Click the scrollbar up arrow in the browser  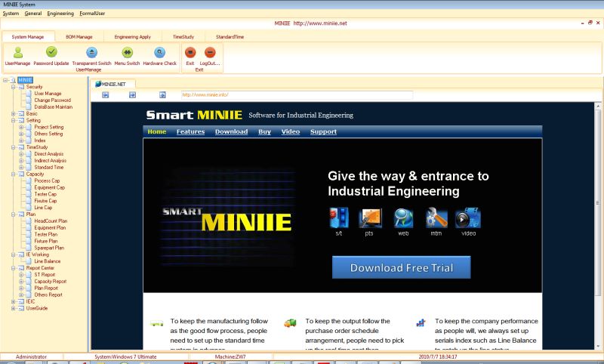(598, 106)
